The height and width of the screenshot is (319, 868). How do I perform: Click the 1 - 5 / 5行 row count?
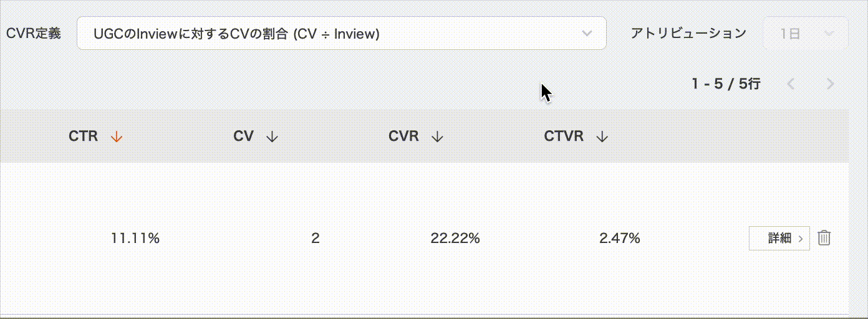pos(726,83)
